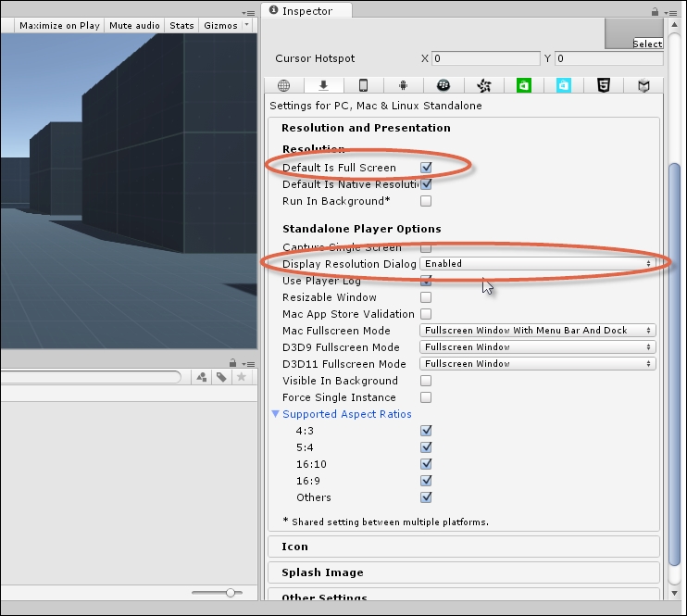The height and width of the screenshot is (616, 687).
Task: Select the green Windows Store platform icon
Action: tap(523, 85)
